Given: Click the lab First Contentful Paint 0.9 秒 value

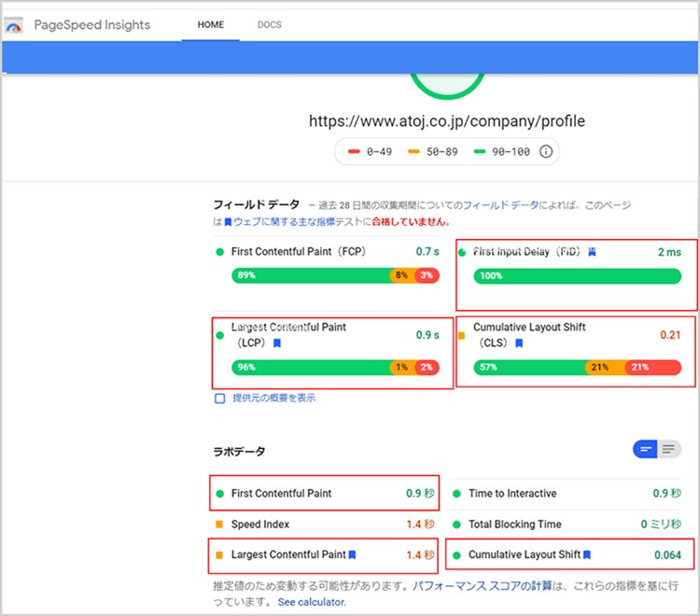Looking at the screenshot, I should [420, 493].
